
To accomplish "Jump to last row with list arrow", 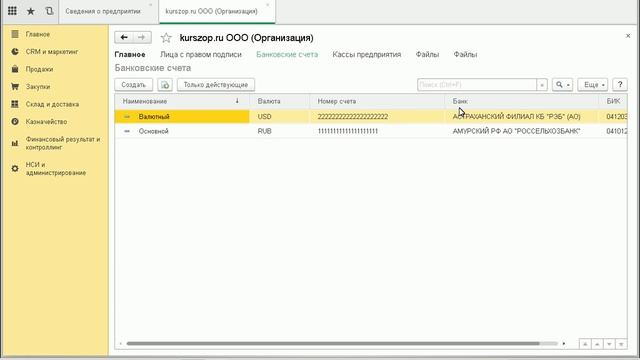I will coord(621,344).
